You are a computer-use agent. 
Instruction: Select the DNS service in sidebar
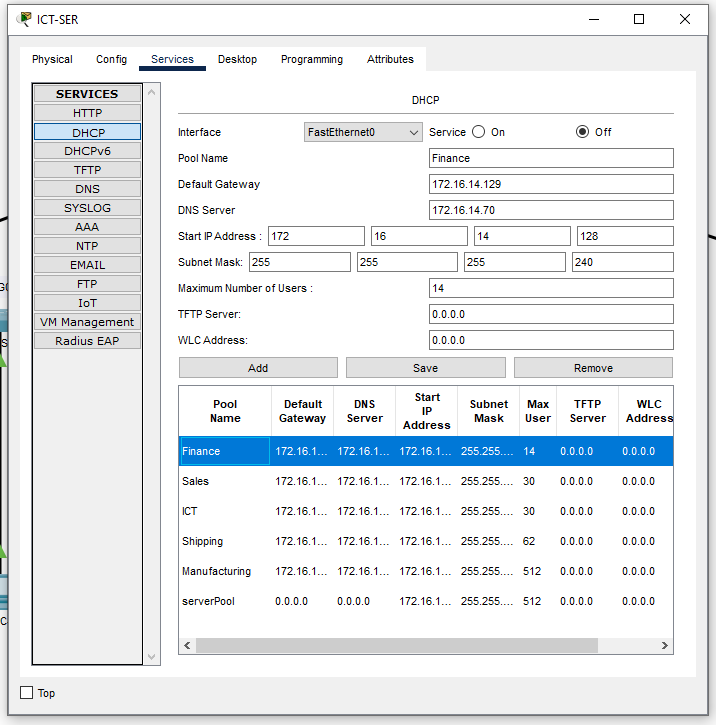(87, 189)
